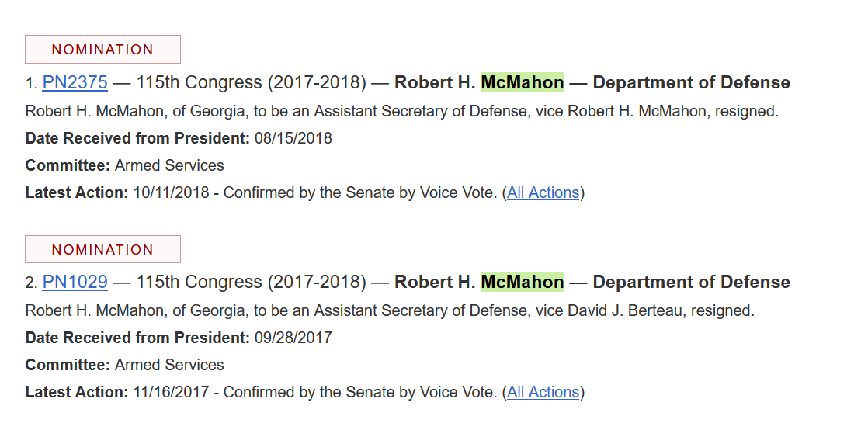Open the PN1029 nomination link
The height and width of the screenshot is (430, 868).
coord(75,282)
